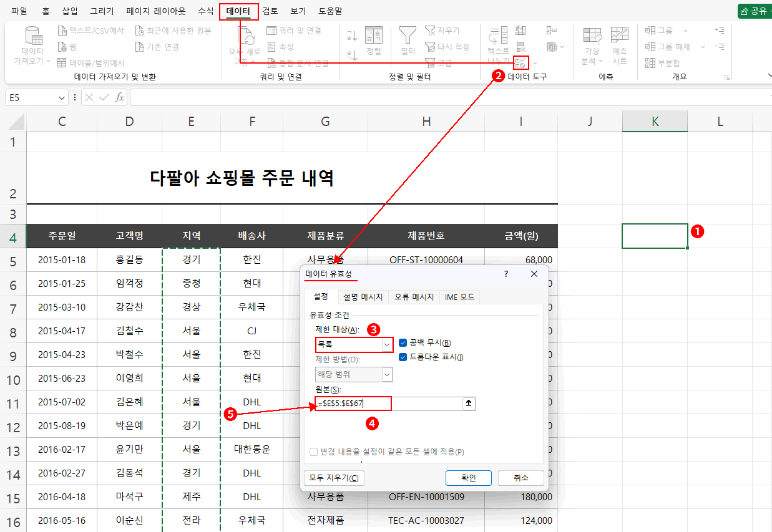Click the Remove Duplicates icon
Viewport: 772px width, 532px height.
[x=521, y=47]
